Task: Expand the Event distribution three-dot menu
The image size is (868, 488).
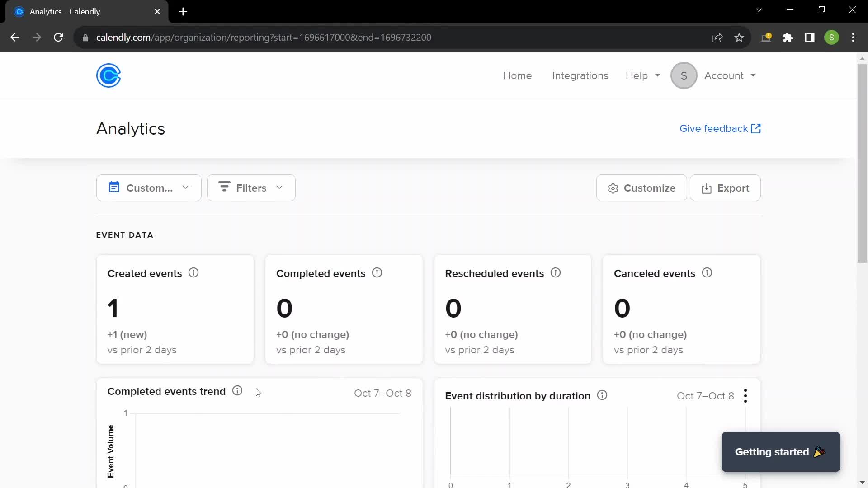Action: point(745,396)
